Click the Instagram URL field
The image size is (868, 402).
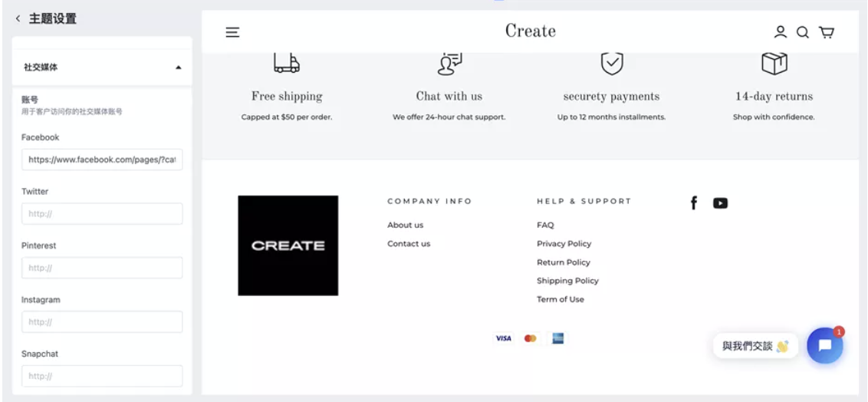tap(102, 322)
